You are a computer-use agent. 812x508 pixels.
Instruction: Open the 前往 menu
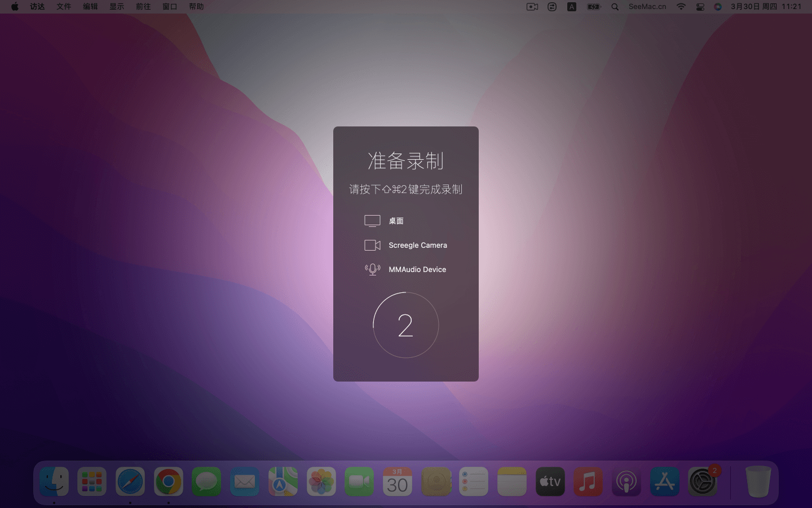[143, 7]
